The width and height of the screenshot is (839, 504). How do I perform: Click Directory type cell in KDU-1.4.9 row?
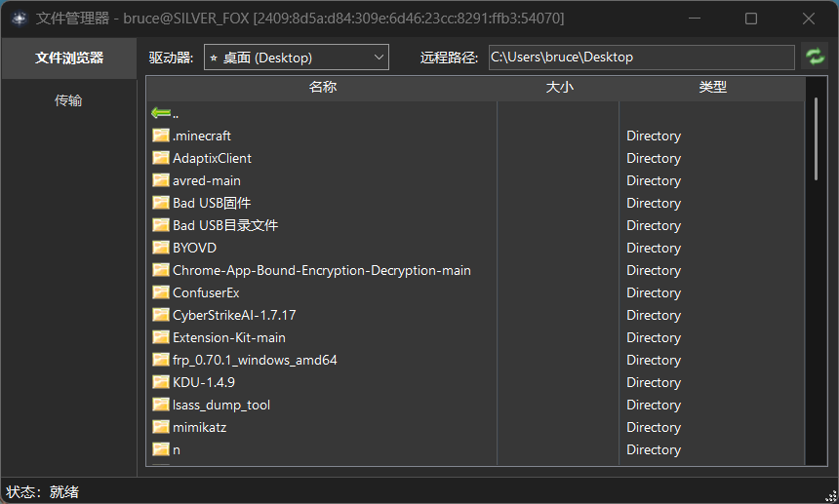pos(654,383)
